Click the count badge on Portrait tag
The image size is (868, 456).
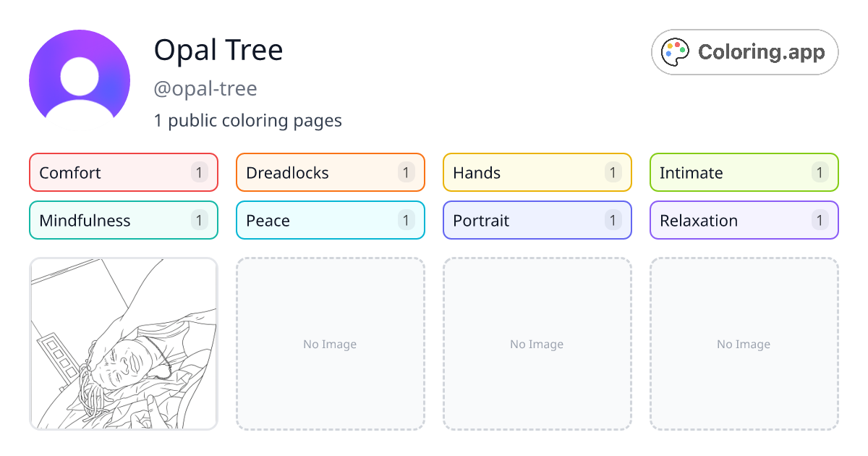coord(613,220)
